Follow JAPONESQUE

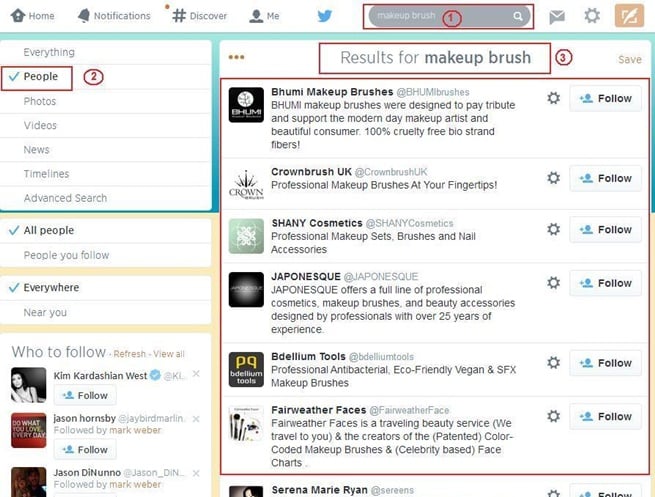point(605,283)
